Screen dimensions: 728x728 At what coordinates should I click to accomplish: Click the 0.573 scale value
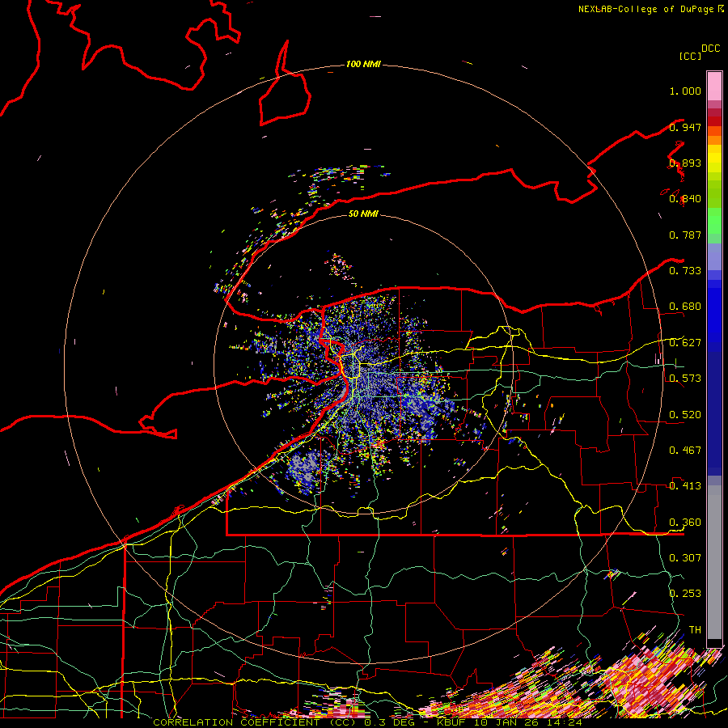(x=685, y=379)
